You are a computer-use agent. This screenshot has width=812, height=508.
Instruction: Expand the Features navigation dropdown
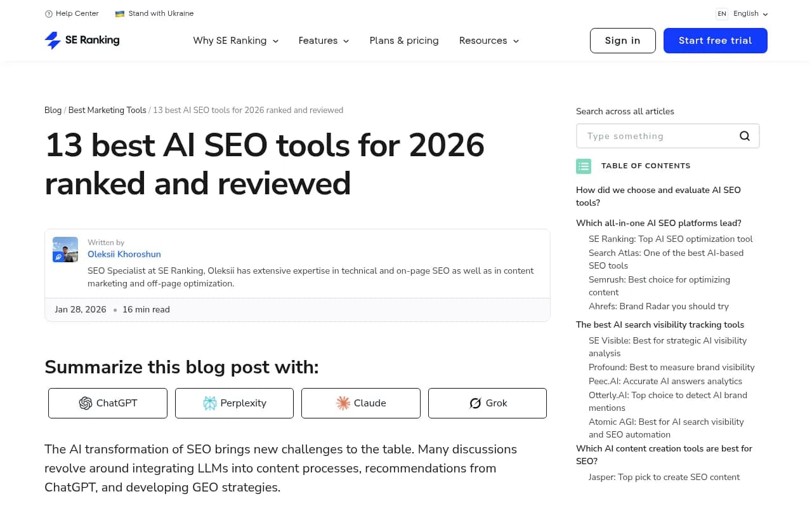[x=324, y=41]
